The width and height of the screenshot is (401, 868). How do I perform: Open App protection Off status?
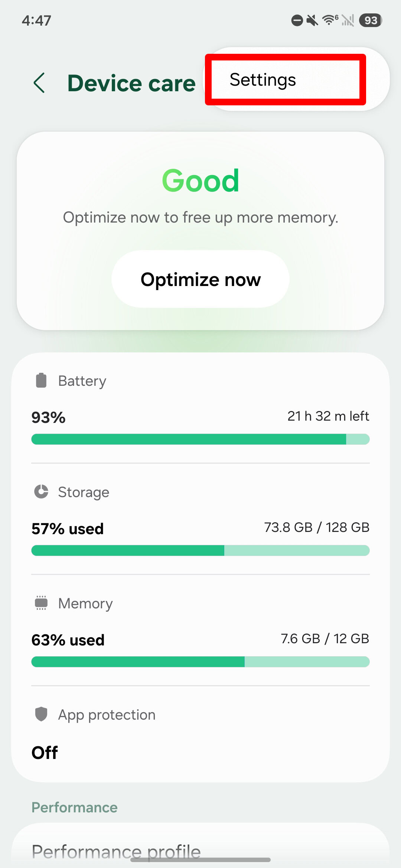click(45, 753)
